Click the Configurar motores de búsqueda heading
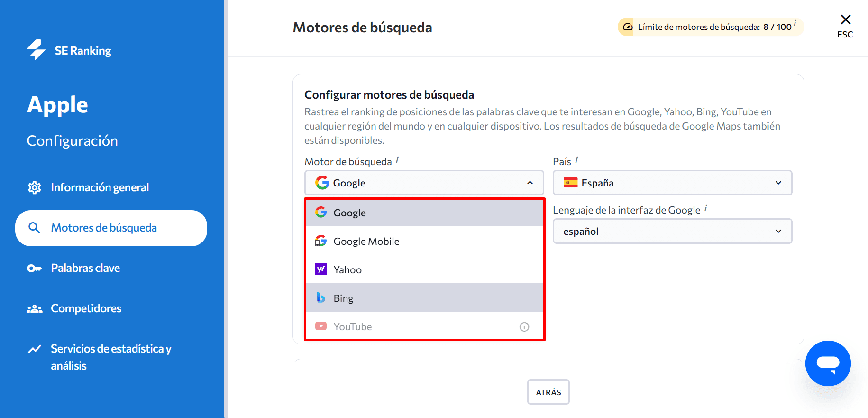The image size is (868, 418). (389, 95)
